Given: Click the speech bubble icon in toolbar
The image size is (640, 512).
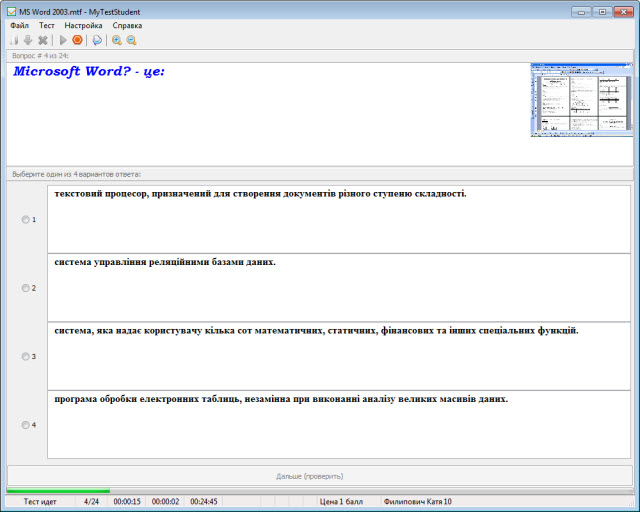Looking at the screenshot, I should click(x=97, y=40).
